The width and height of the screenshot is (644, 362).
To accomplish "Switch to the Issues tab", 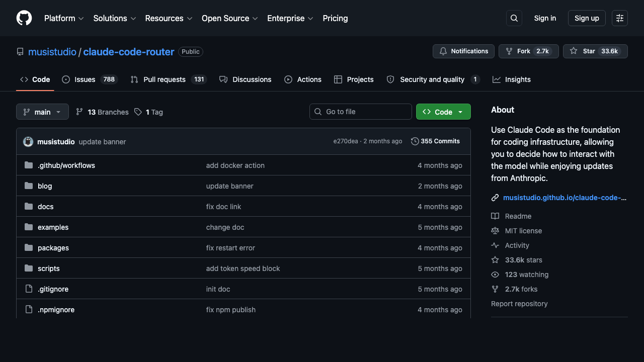I will (x=90, y=79).
